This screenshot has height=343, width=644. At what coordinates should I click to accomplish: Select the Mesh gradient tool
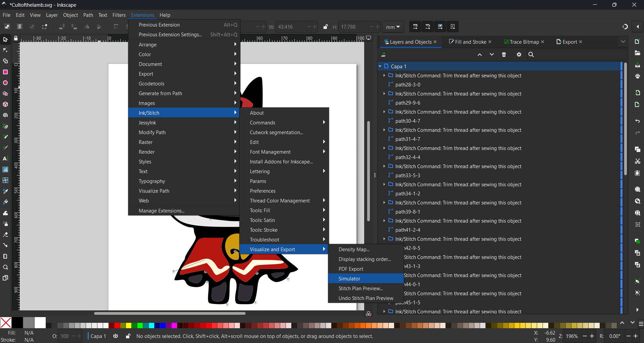click(5, 180)
